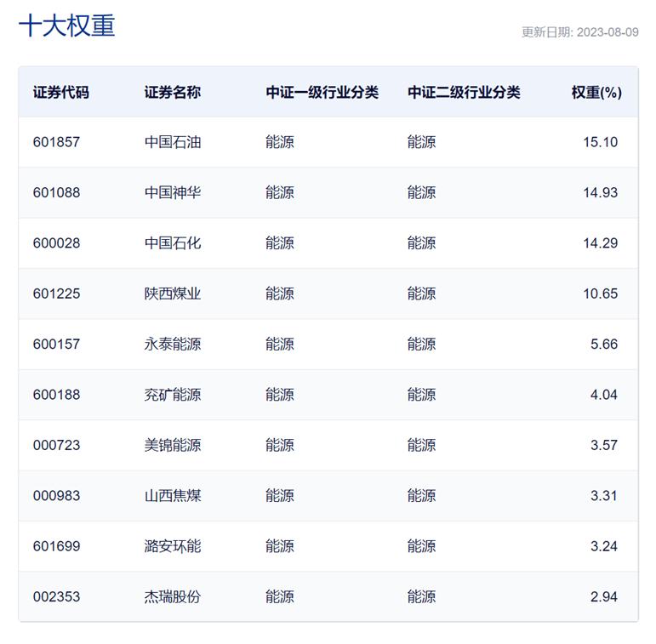Click the 中证一级行业分类 column header

tap(322, 92)
